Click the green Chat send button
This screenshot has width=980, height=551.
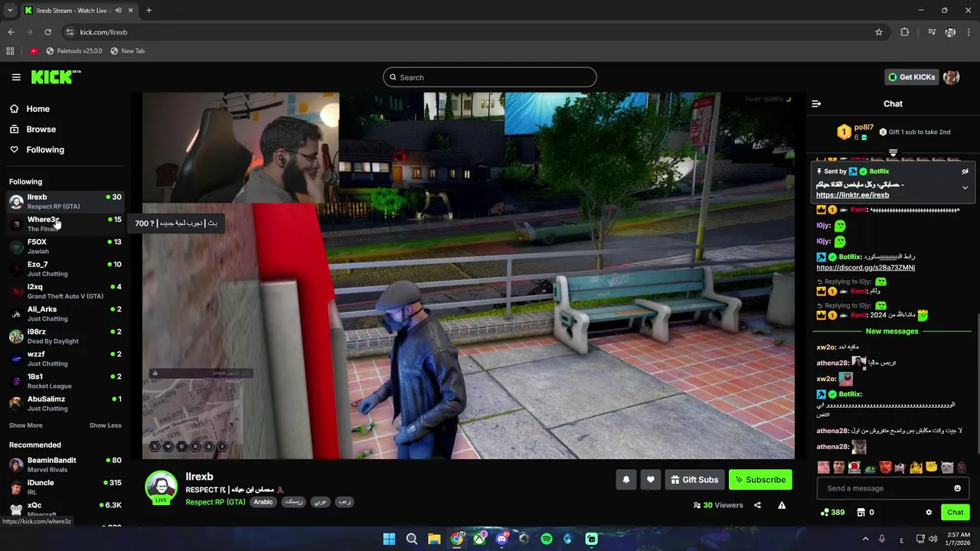(x=955, y=513)
